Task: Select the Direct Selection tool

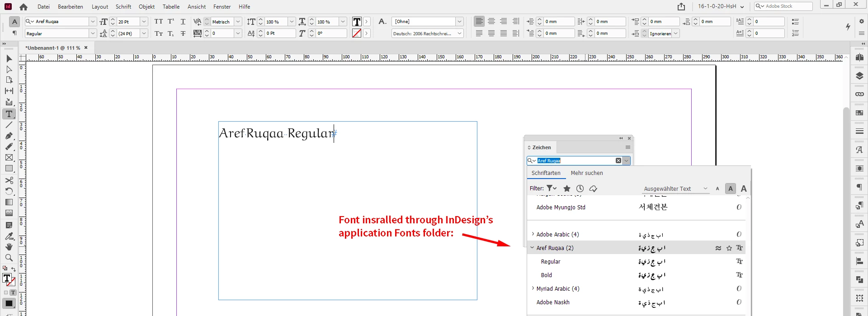Action: click(x=9, y=69)
